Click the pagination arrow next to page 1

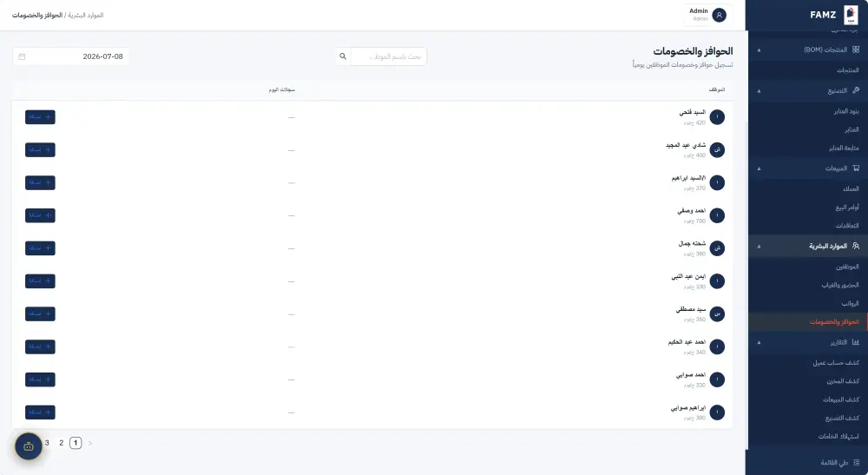(90, 443)
